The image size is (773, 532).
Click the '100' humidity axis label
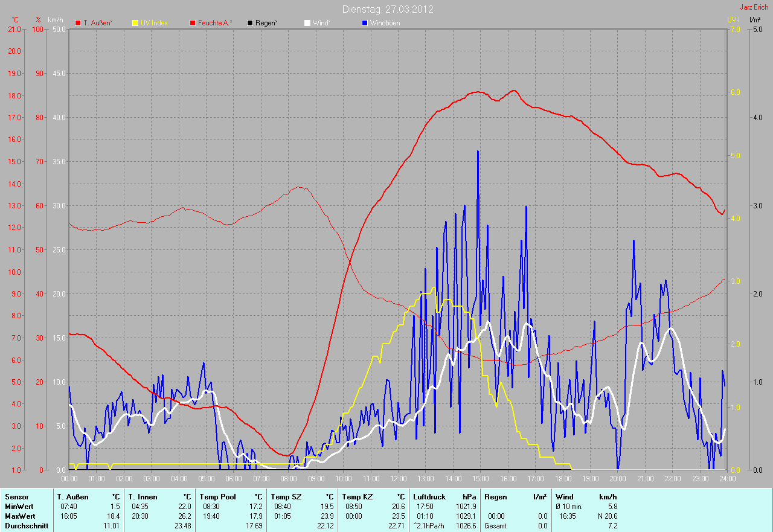click(37, 29)
